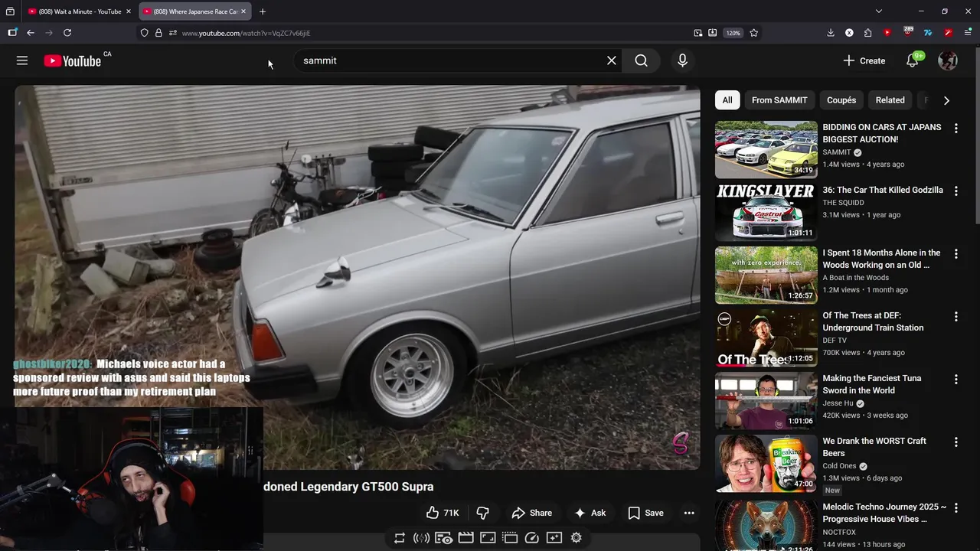Toggle cinema mode clapperboard icon

465,538
